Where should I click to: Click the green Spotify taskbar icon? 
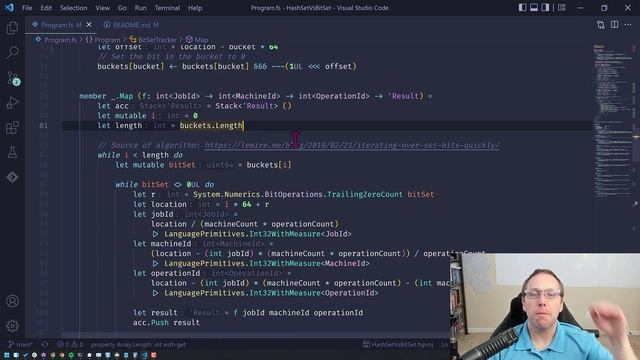71,355
